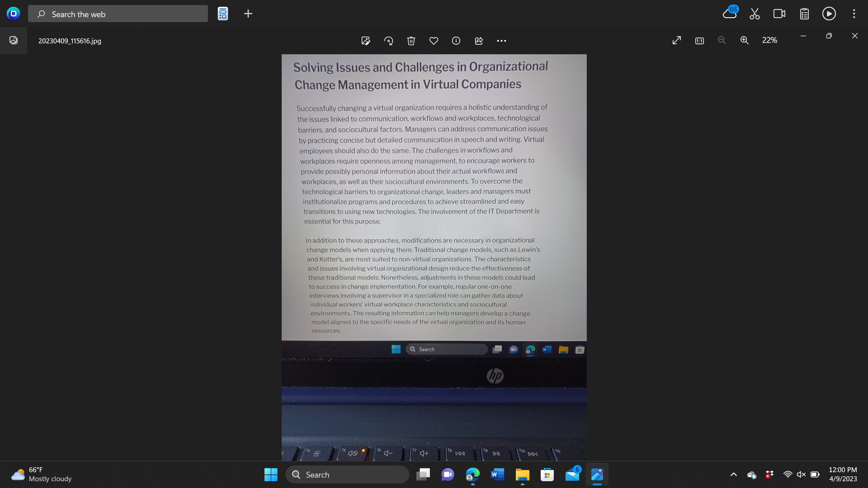The width and height of the screenshot is (868, 488).
Task: Edit the image with the edit tool
Action: [x=366, y=41]
